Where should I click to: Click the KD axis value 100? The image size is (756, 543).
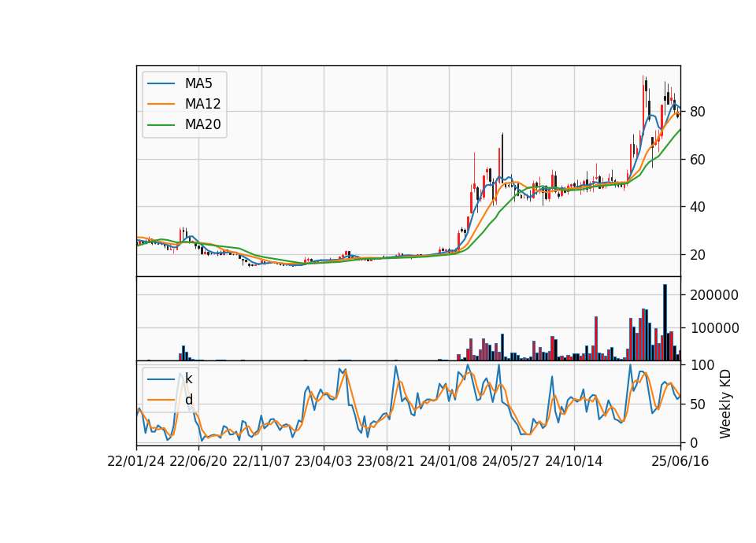point(702,365)
